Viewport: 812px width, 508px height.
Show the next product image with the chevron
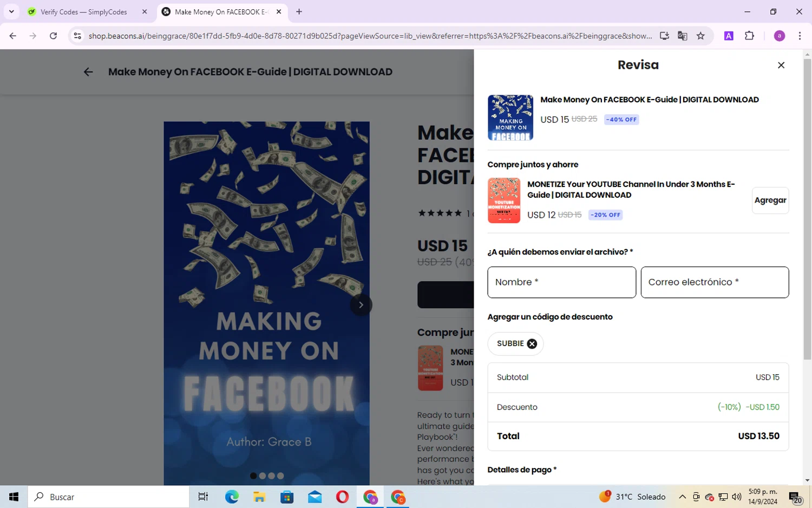point(361,305)
